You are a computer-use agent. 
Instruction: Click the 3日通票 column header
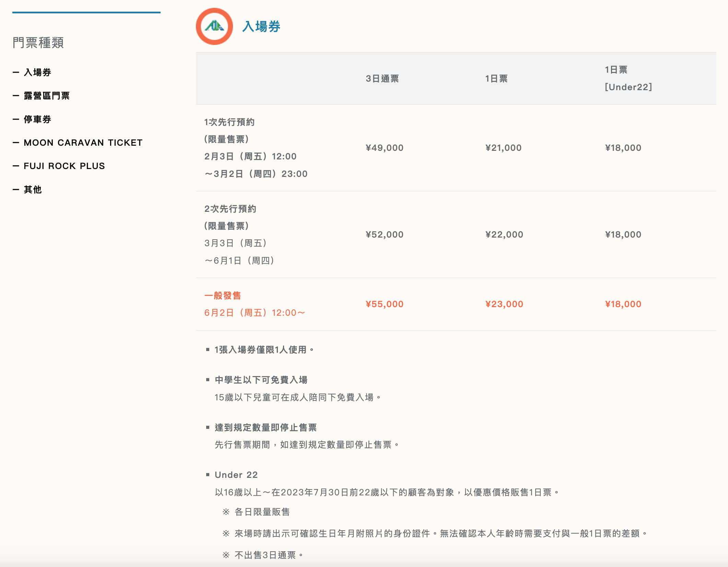[x=382, y=79]
